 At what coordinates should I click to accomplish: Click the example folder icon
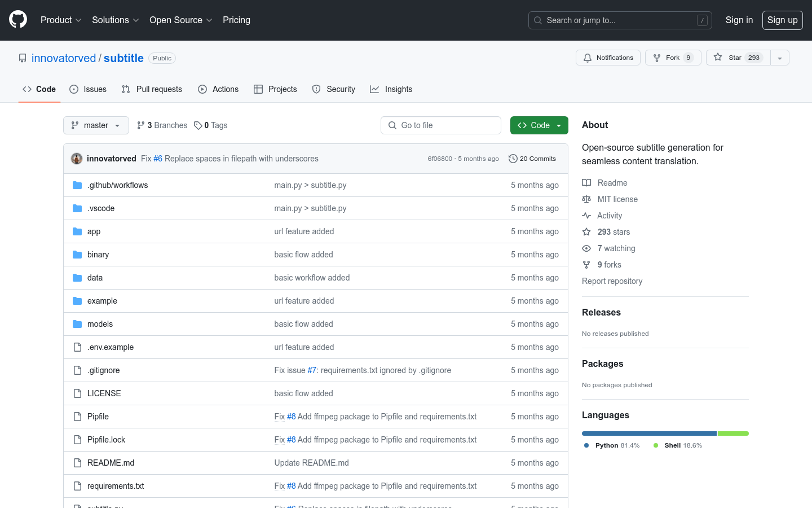[x=77, y=301]
